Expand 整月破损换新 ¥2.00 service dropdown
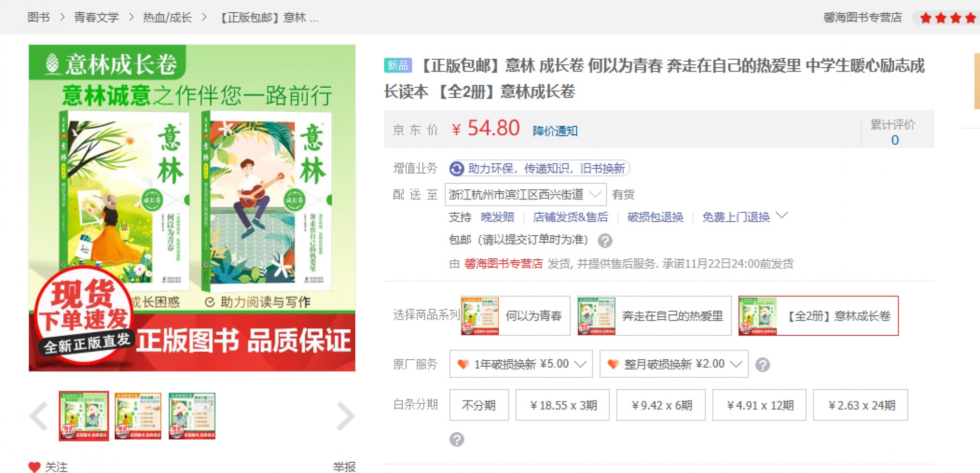This screenshot has height=473, width=980. point(674,364)
